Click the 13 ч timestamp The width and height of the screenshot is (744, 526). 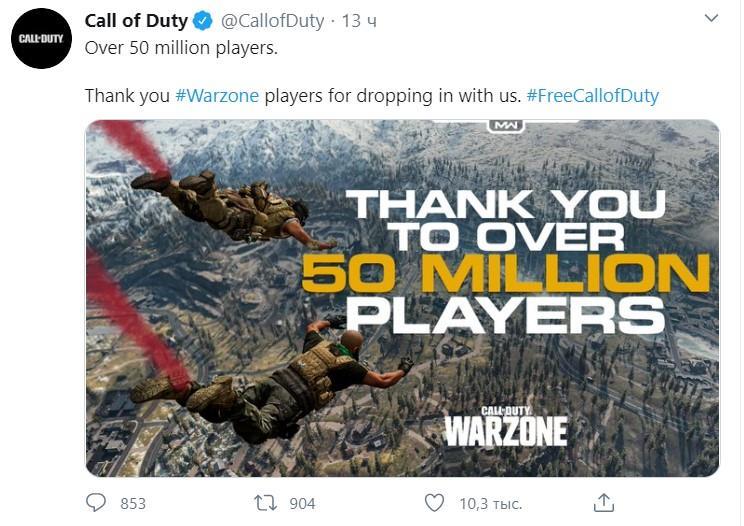pos(359,21)
